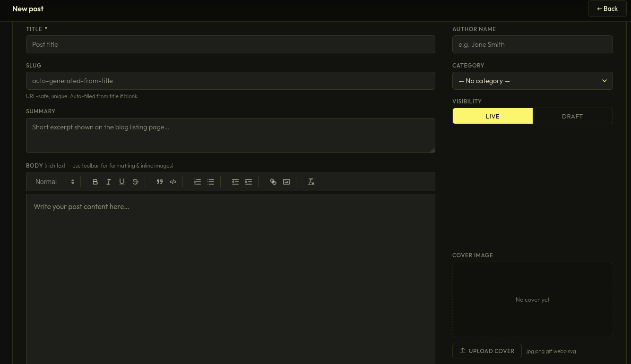Insert a code block

[173, 182]
